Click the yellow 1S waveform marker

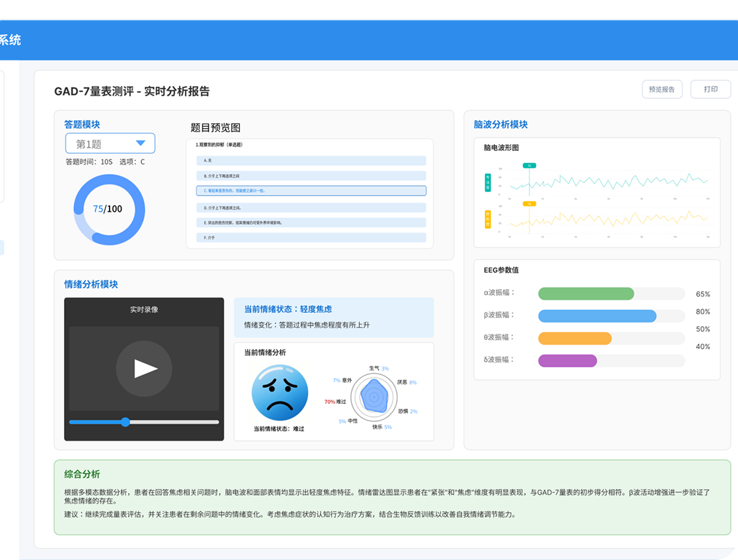pos(529,203)
